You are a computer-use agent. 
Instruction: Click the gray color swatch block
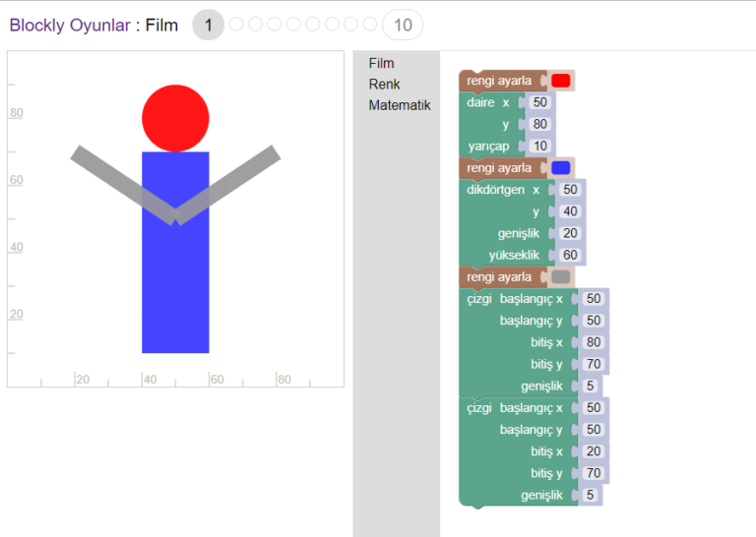click(x=560, y=277)
